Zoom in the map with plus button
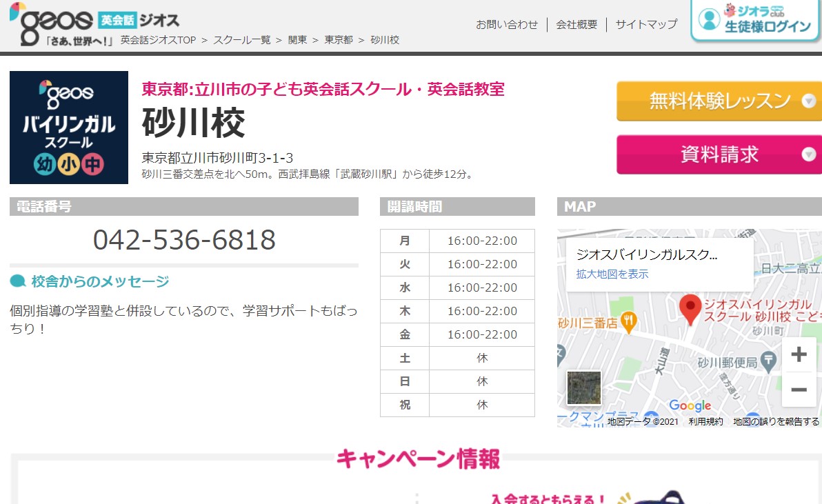The height and width of the screenshot is (504, 822). click(799, 354)
